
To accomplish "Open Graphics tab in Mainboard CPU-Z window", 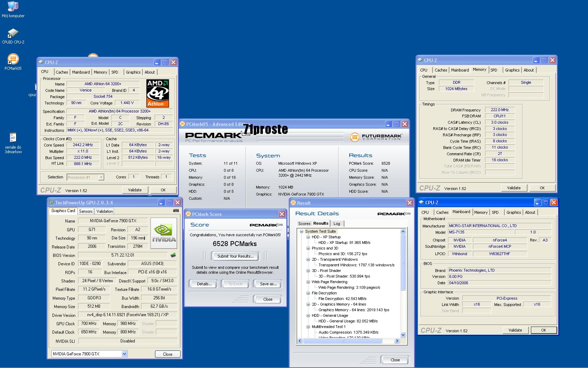I will tap(513, 212).
